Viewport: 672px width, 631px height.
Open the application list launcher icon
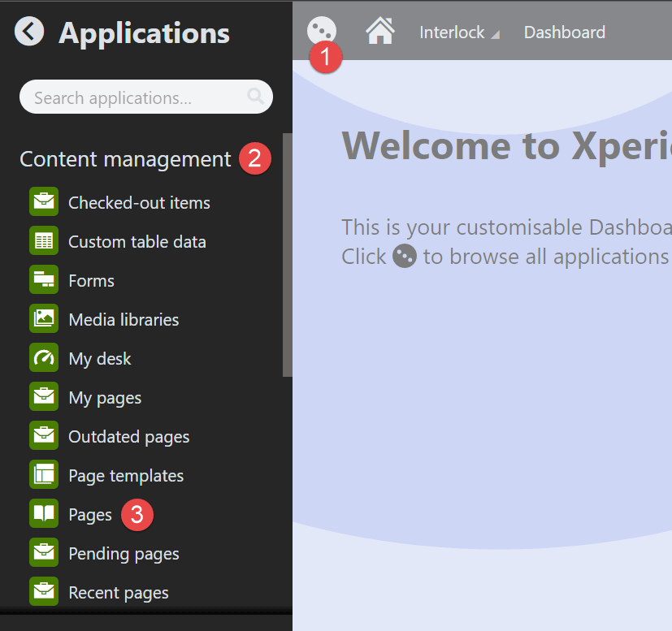pos(322,31)
